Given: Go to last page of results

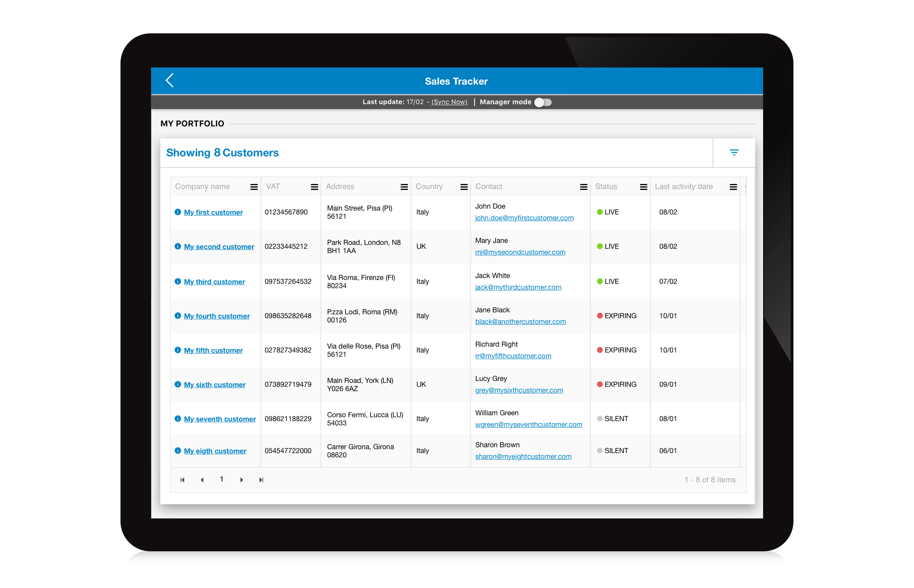Looking at the screenshot, I should 261,480.
